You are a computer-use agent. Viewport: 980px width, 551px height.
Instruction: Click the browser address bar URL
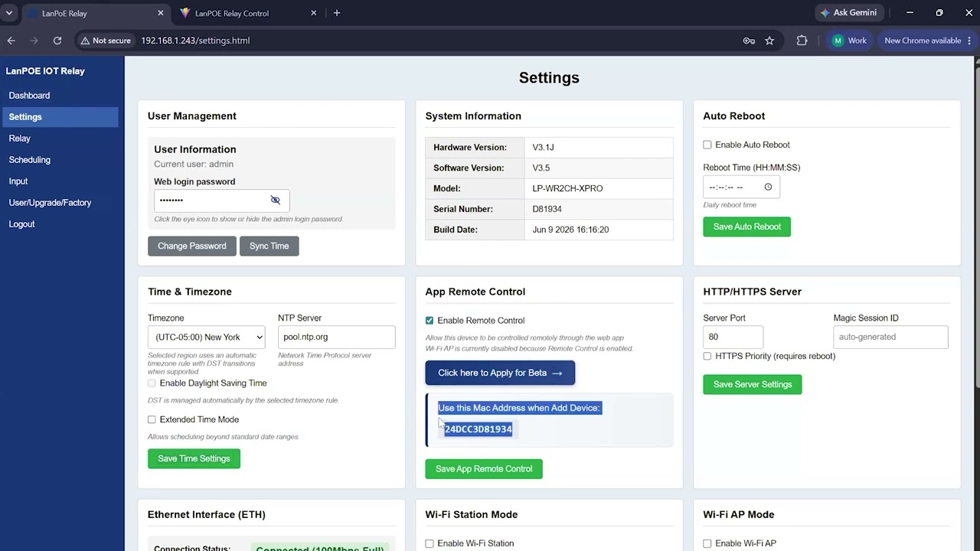pos(195,41)
